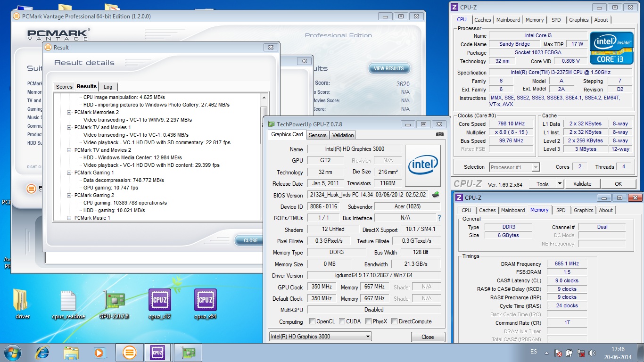Collapse the PCMark TV and Movies 2 node
This screenshot has width=644, height=362.
69,150
